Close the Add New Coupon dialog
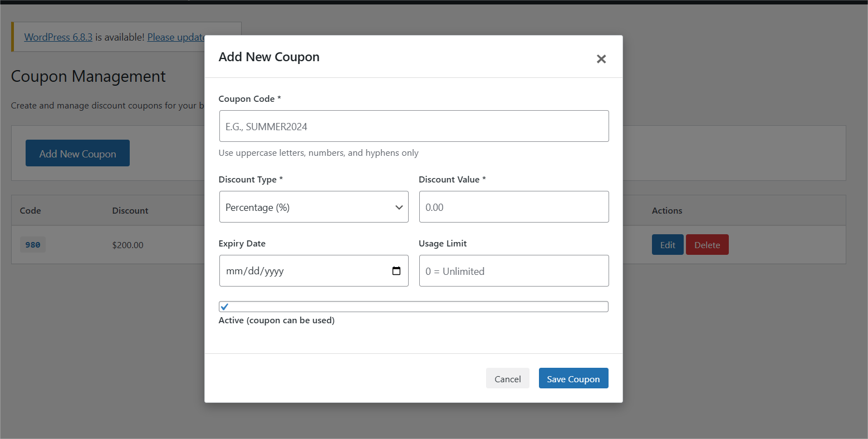This screenshot has width=868, height=439. pyautogui.click(x=601, y=58)
